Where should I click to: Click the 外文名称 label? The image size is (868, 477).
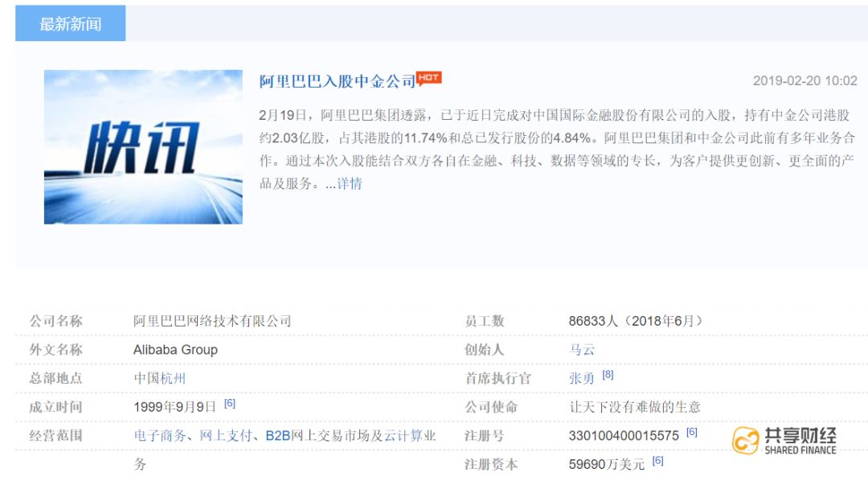pos(56,350)
